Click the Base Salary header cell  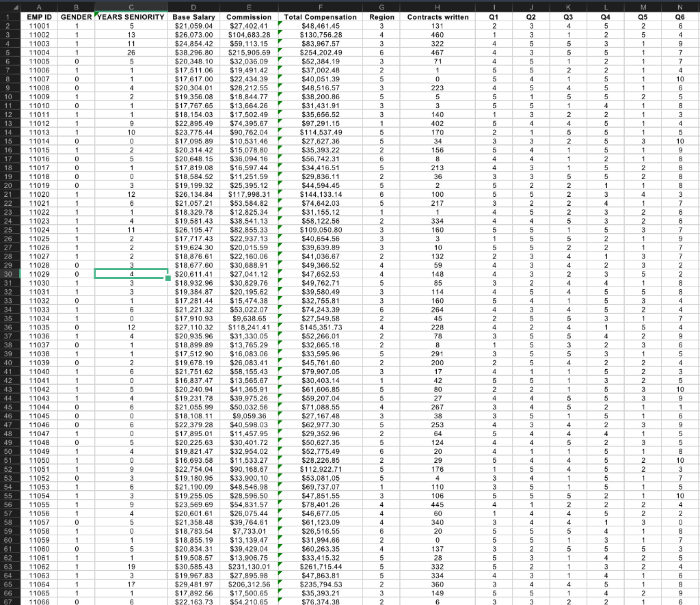[193, 17]
